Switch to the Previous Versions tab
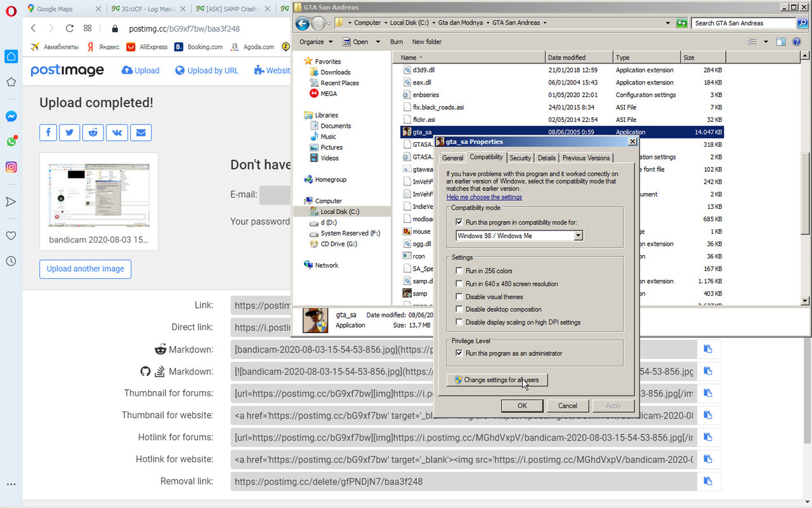The image size is (812, 508). pyautogui.click(x=586, y=158)
